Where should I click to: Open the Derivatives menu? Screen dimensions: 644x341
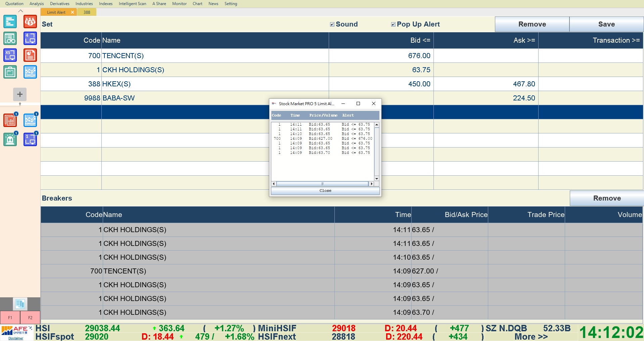click(x=60, y=4)
